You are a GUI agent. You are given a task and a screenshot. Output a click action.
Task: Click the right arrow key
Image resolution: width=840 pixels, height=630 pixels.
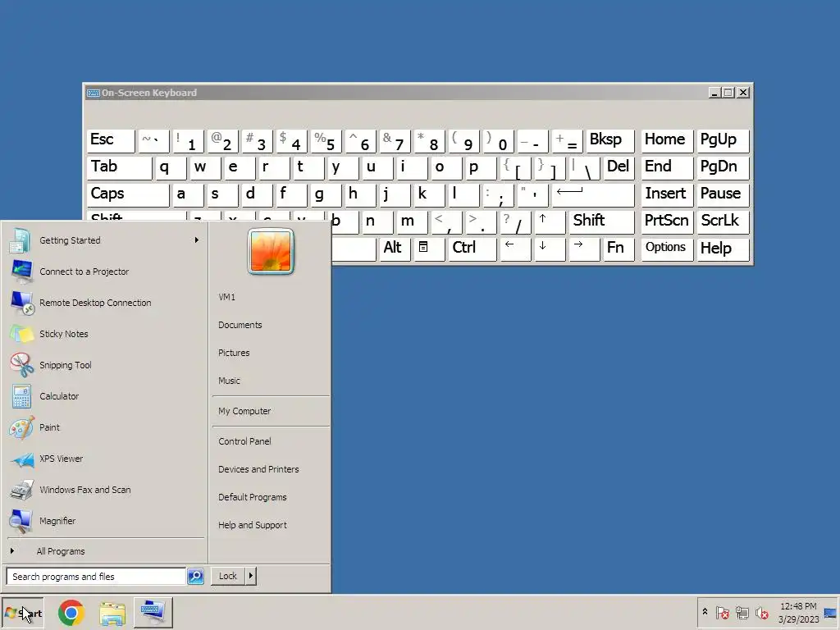click(x=584, y=249)
